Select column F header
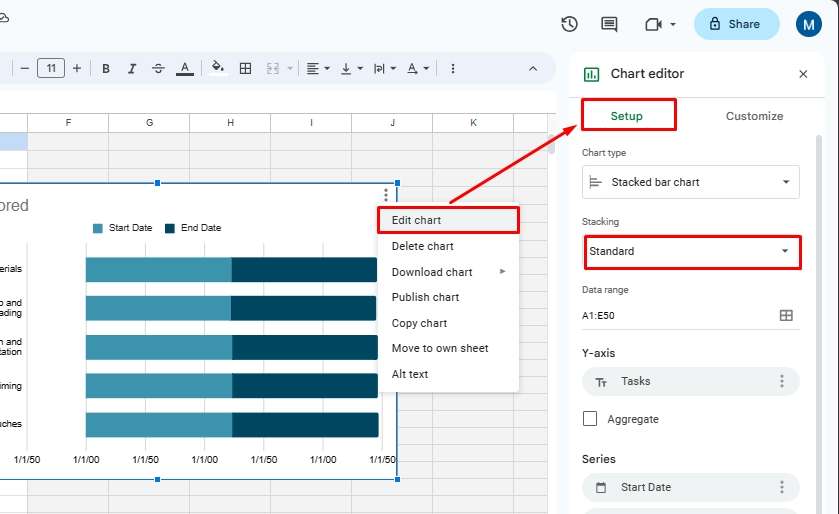Image resolution: width=839 pixels, height=514 pixels. (x=68, y=122)
